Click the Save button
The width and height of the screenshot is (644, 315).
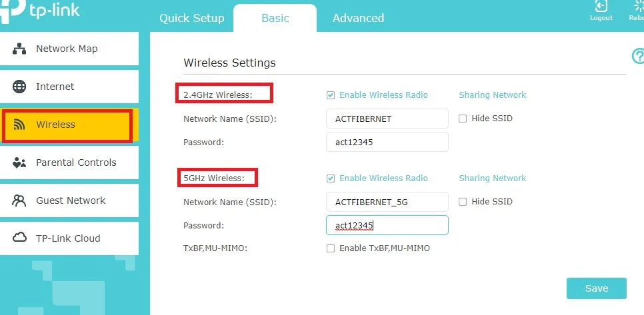(596, 288)
